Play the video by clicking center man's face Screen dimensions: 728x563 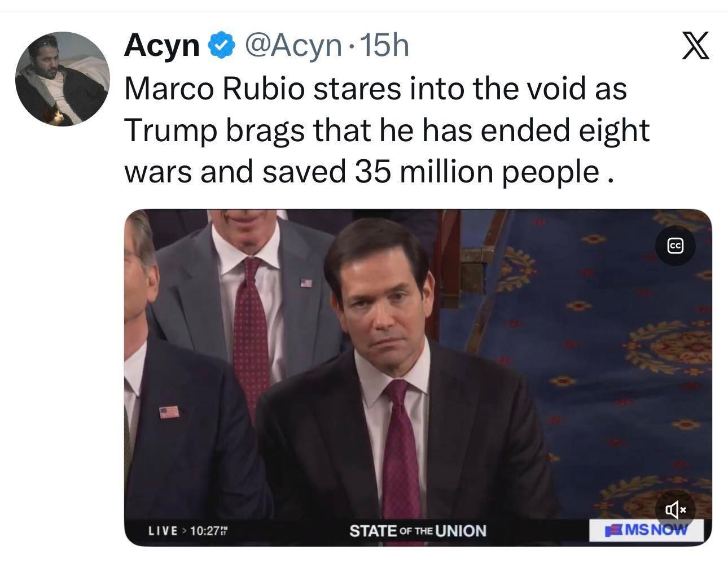tap(384, 316)
